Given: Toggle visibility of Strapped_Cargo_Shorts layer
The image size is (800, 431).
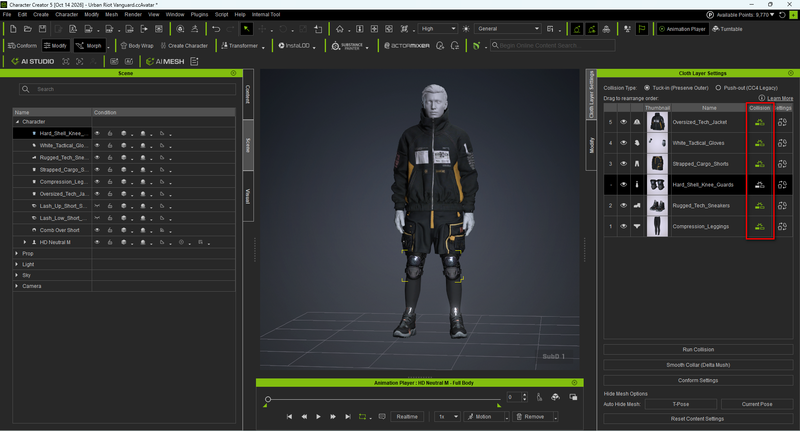Looking at the screenshot, I should click(623, 164).
